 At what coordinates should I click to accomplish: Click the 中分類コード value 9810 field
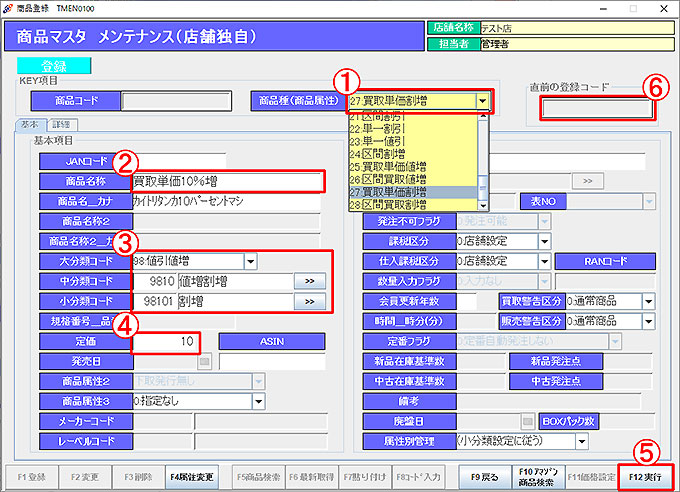[x=155, y=281]
